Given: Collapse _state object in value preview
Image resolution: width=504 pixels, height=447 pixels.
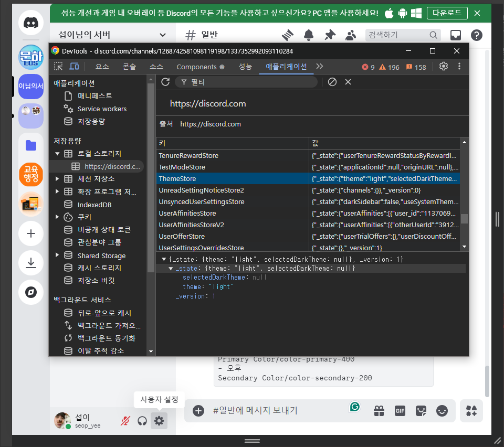Looking at the screenshot, I should [171, 269].
